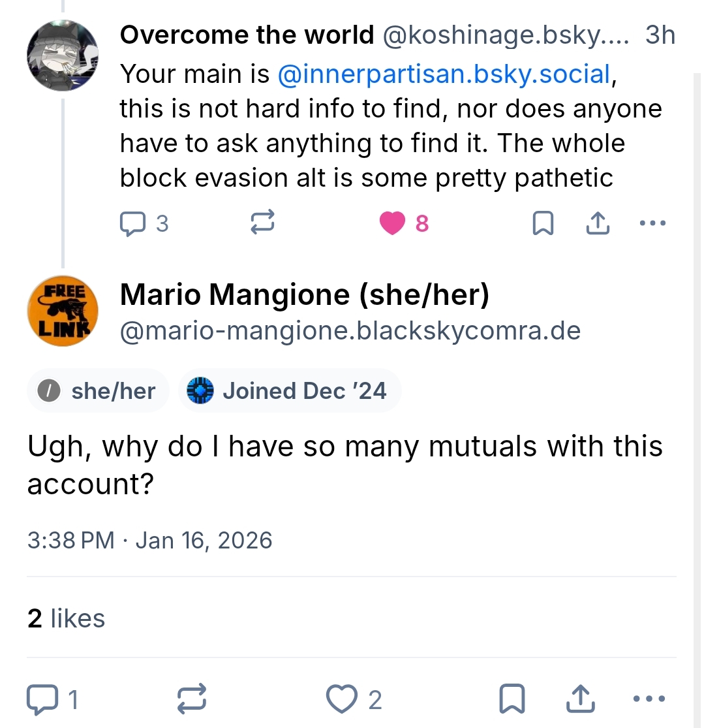Image resolution: width=704 pixels, height=728 pixels.
Task: Open the @innerpartisan.bsky.social mention link
Action: coord(444,74)
